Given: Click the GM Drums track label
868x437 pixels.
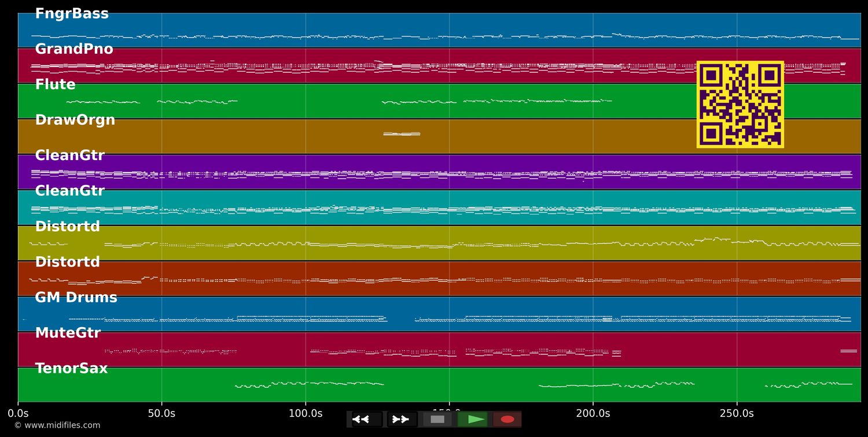Looking at the screenshot, I should tap(76, 298).
